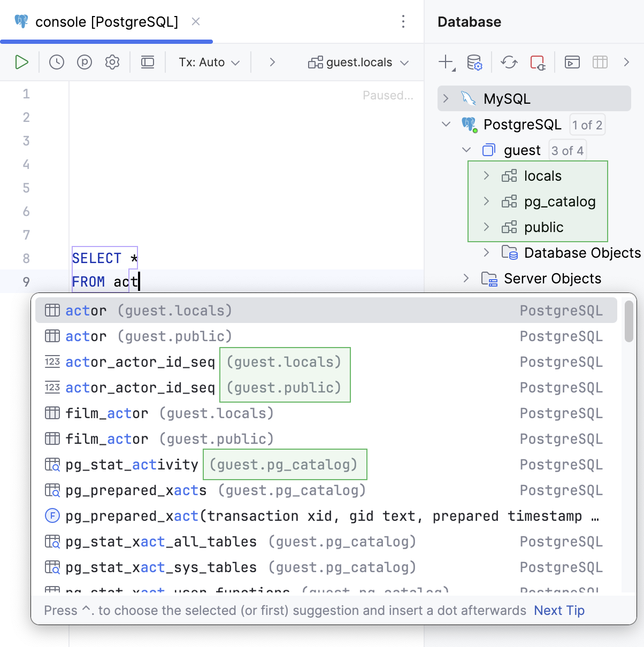Expand the MySQL data source node
This screenshot has width=644, height=647.
(446, 99)
